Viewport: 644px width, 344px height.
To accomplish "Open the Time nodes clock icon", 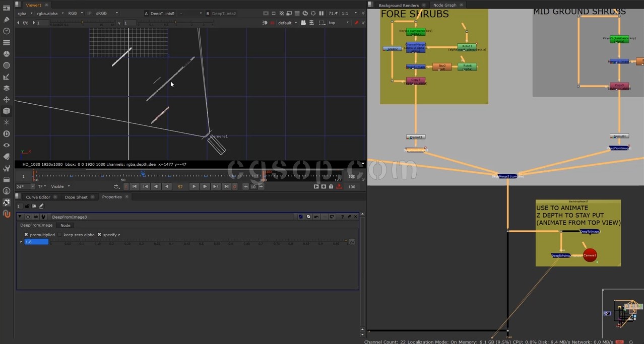I will coord(7,31).
